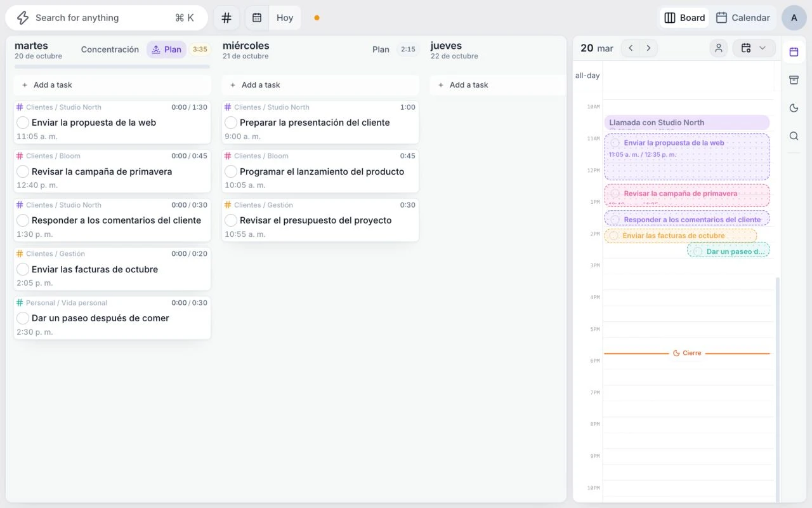This screenshot has height=508, width=812.
Task: Select the highlighted Plan mode for martes
Action: tap(166, 50)
